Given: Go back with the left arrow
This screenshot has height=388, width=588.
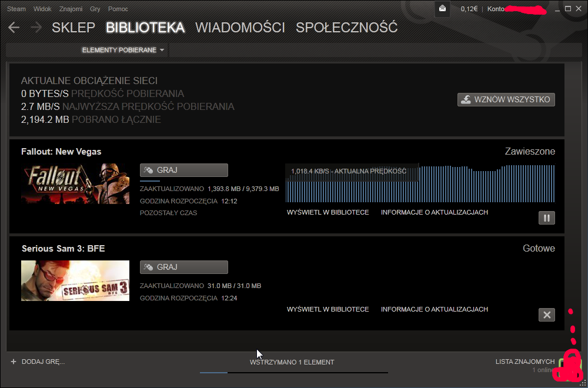Looking at the screenshot, I should 14,28.
